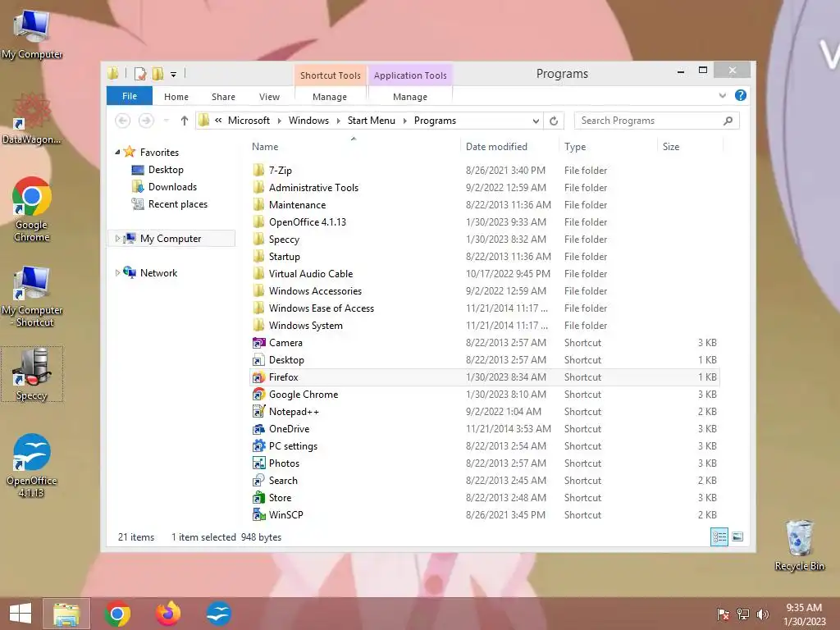This screenshot has width=840, height=630.
Task: Switch to the View ribbon tab
Action: pos(269,97)
